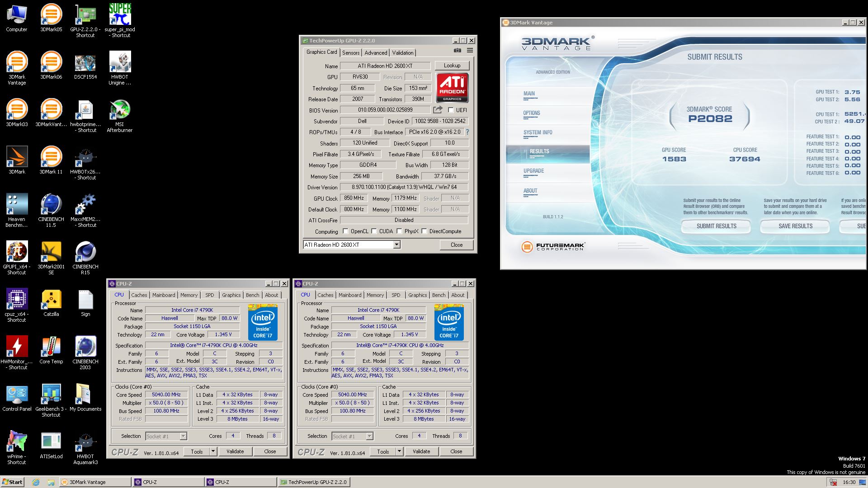Open Socket #1 dropdown in right CPU-Z

pyautogui.click(x=369, y=436)
